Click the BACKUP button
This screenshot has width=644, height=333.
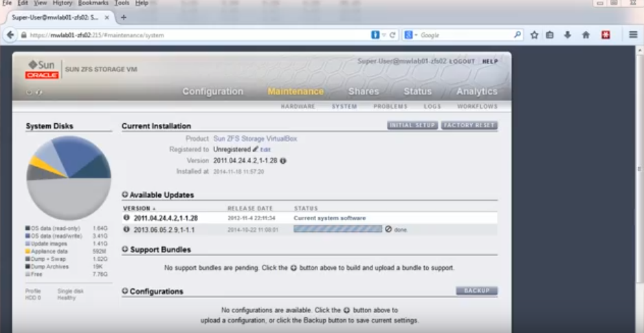tap(477, 290)
